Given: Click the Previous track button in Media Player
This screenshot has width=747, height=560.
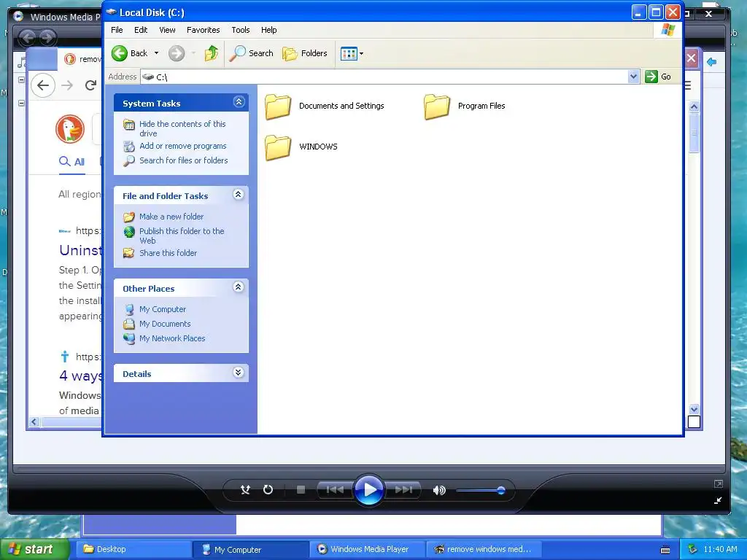Looking at the screenshot, I should (334, 489).
